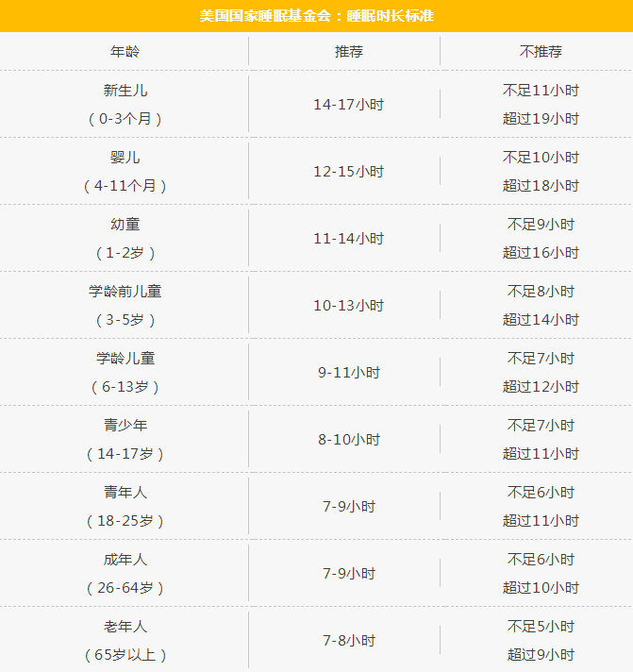Click the 不足10小时 cell

click(x=541, y=158)
